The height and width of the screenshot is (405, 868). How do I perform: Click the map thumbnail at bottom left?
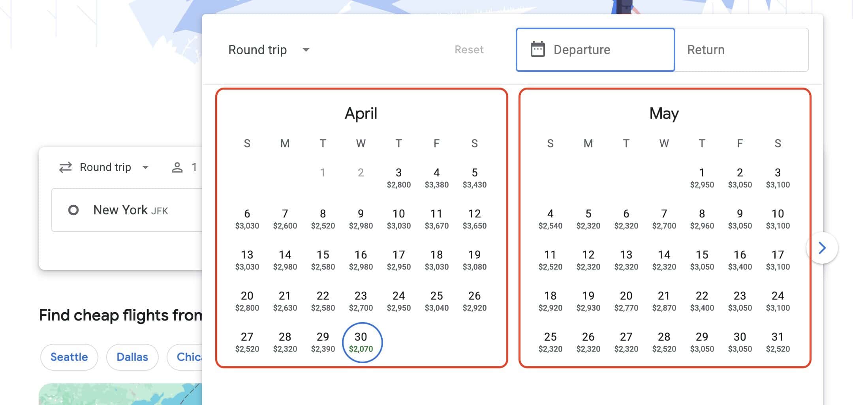coord(118,395)
